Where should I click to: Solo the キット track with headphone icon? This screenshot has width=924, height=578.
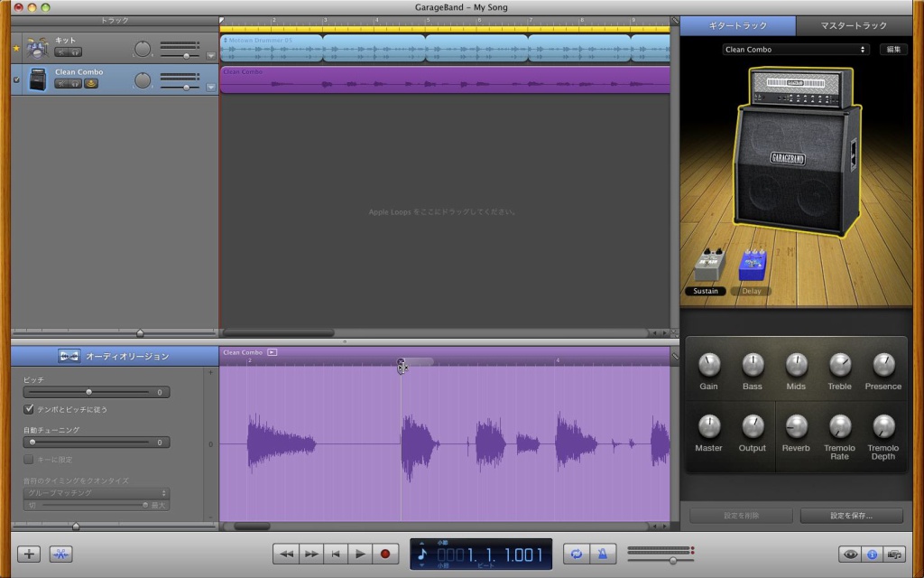pyautogui.click(x=75, y=51)
